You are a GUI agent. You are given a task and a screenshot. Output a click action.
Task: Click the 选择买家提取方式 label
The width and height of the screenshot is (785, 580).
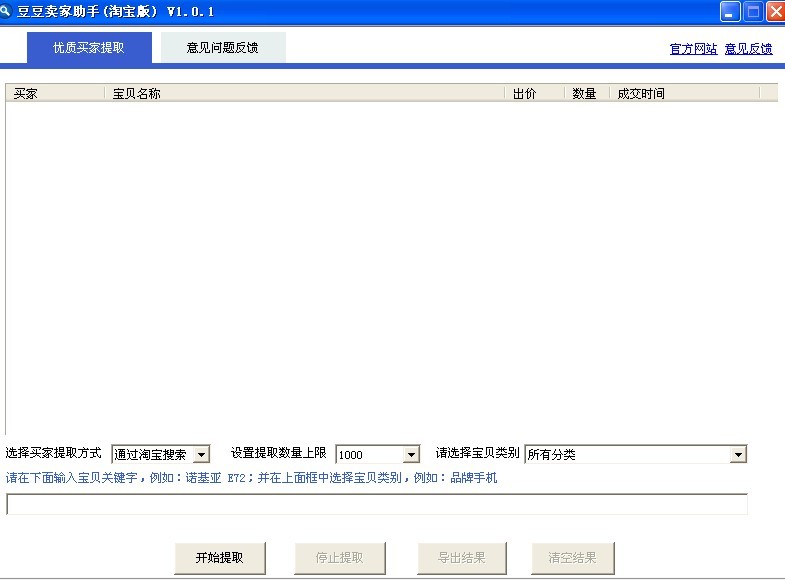tap(54, 453)
